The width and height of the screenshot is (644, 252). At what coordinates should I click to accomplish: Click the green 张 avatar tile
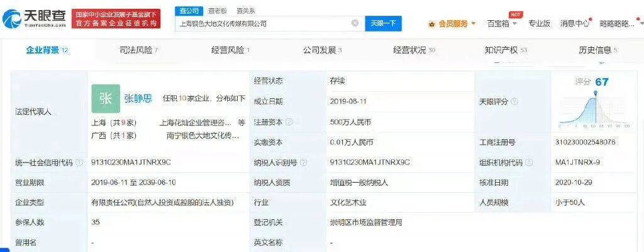pyautogui.click(x=106, y=98)
